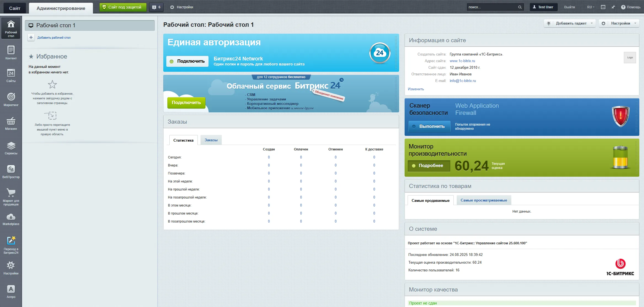The width and height of the screenshot is (644, 307).
Task: Open the Сайты sidebar section
Action: click(x=11, y=75)
